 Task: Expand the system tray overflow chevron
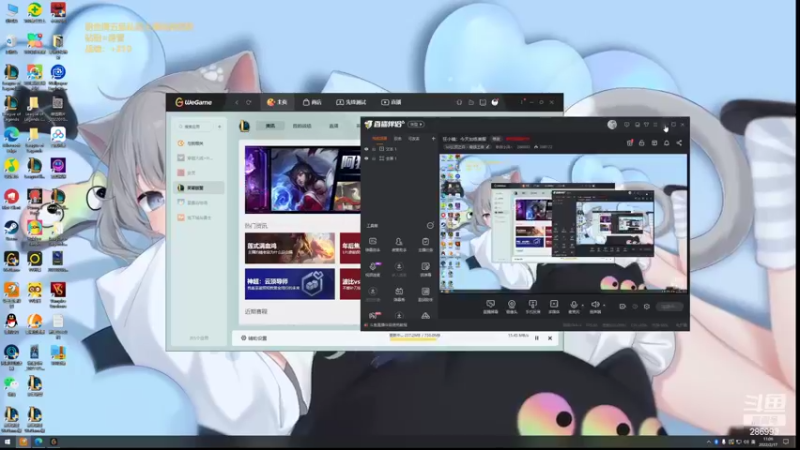pyautogui.click(x=708, y=442)
